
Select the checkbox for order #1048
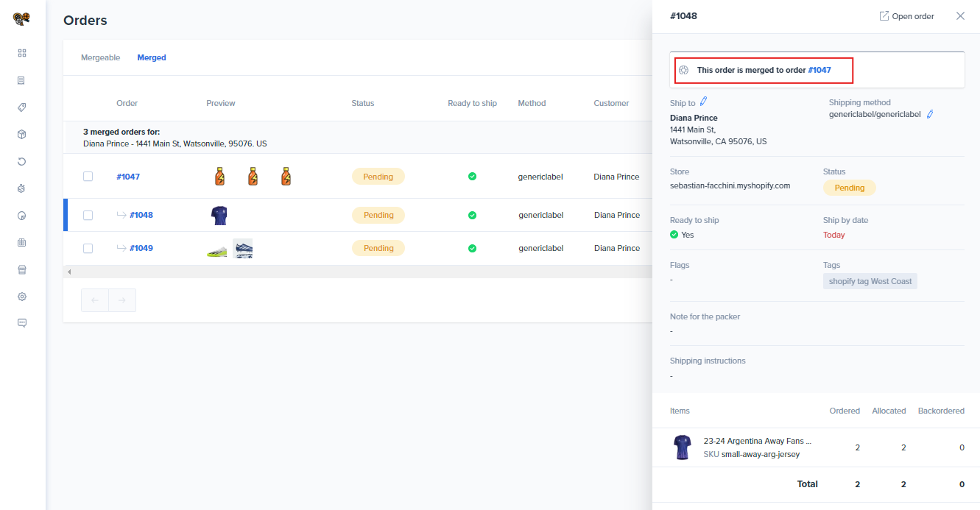coord(88,215)
